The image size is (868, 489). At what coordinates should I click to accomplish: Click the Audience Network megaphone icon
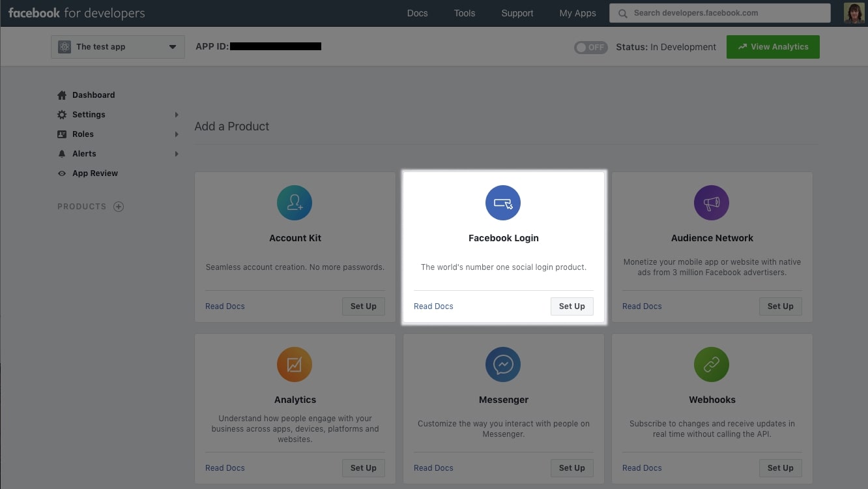coord(712,203)
